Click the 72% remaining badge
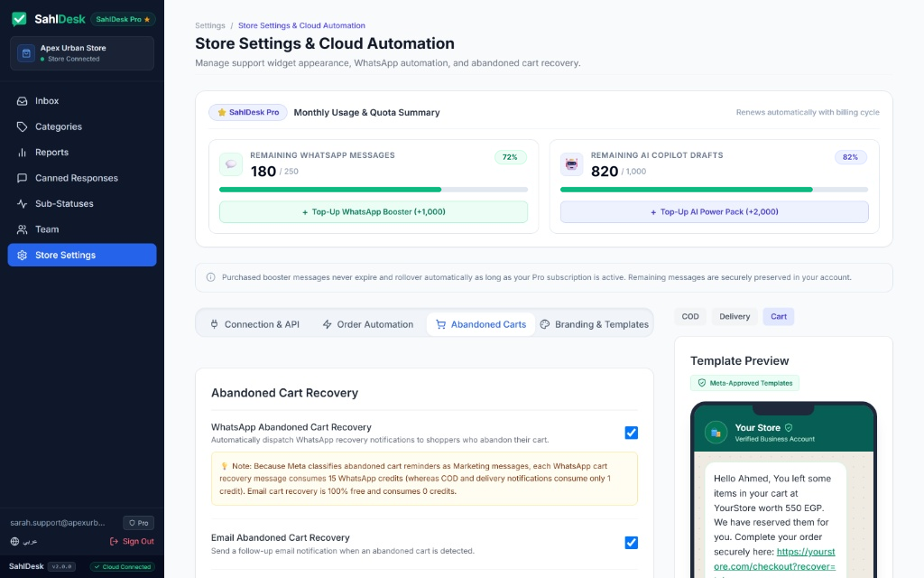Viewport: 924px width, 578px height. (510, 157)
